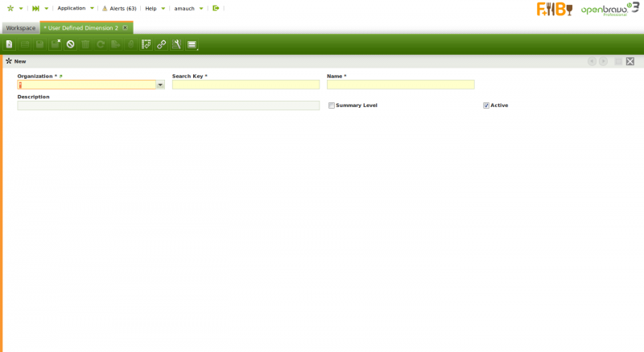Click the Audit Trail toolbar icon
644x352 pixels.
coord(147,44)
